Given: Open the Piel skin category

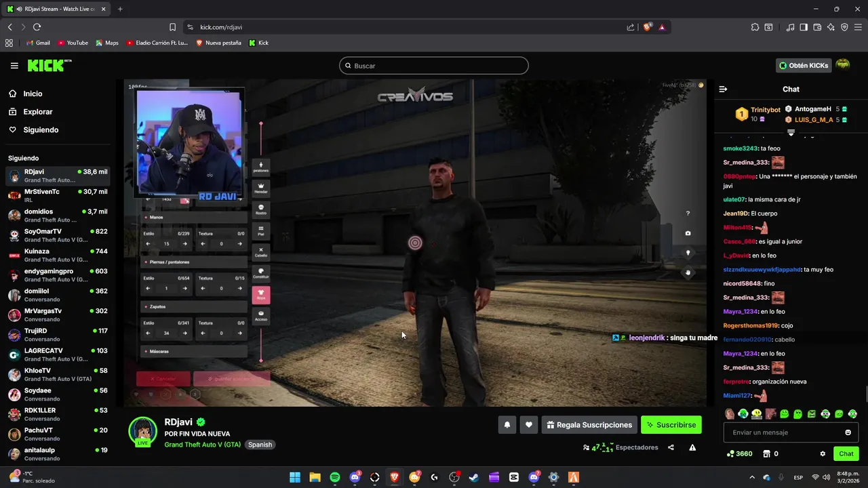Looking at the screenshot, I should point(261,231).
